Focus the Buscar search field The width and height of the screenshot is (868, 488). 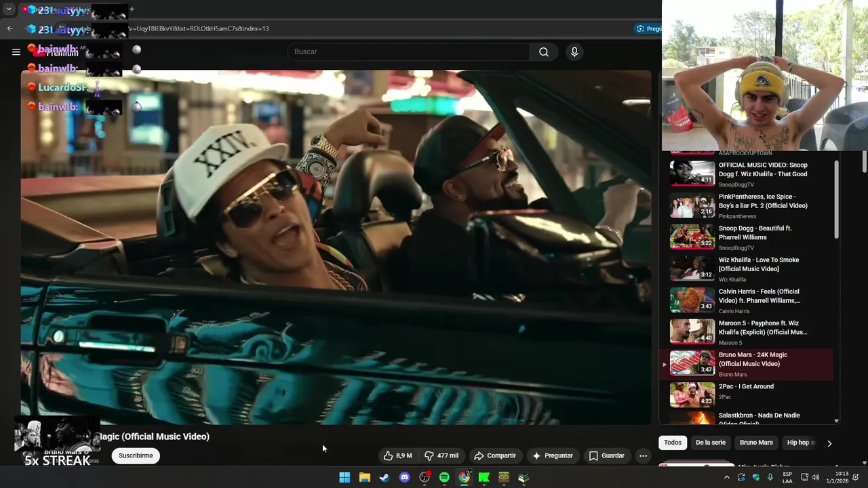coord(409,52)
